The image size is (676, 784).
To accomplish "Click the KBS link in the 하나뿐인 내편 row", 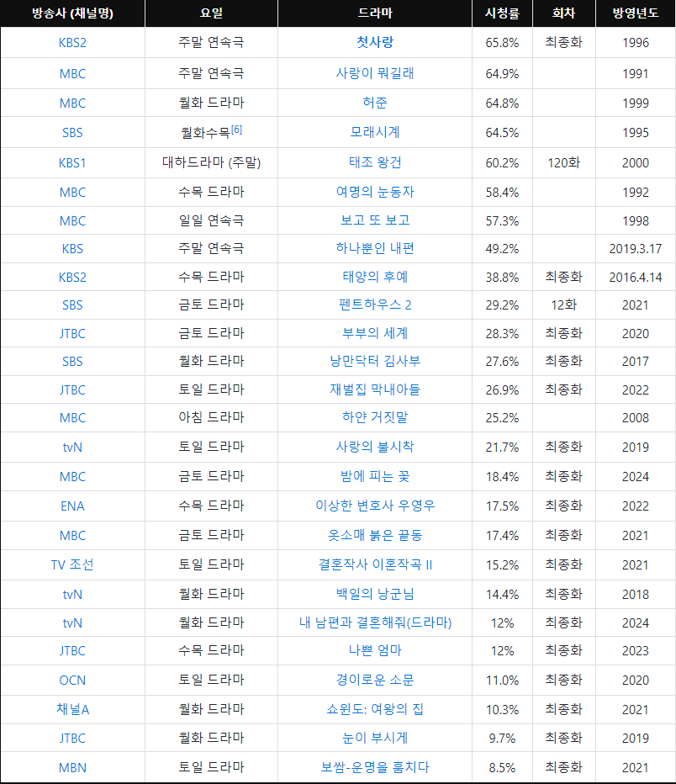I will click(72, 249).
